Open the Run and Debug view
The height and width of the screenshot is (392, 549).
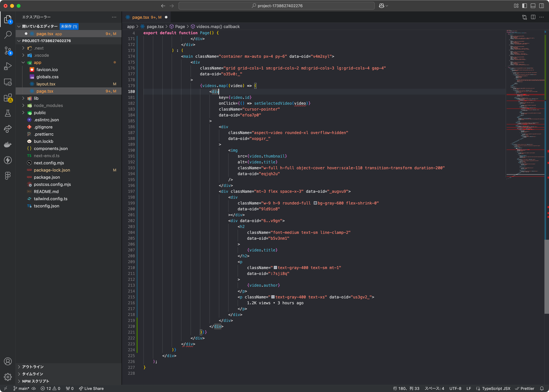tap(8, 66)
